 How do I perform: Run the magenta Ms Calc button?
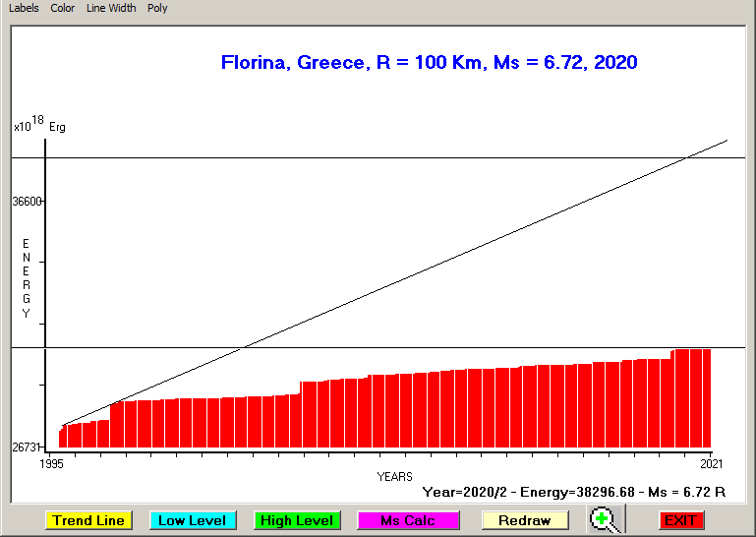(408, 520)
